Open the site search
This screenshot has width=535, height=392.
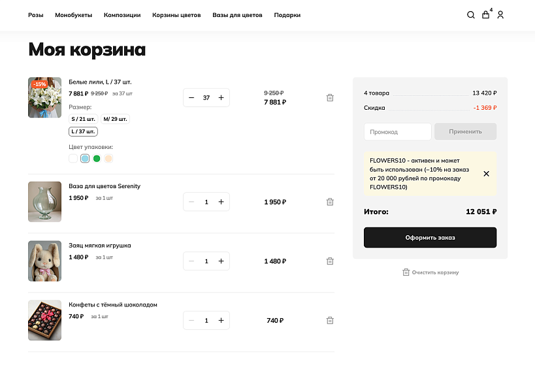(470, 14)
